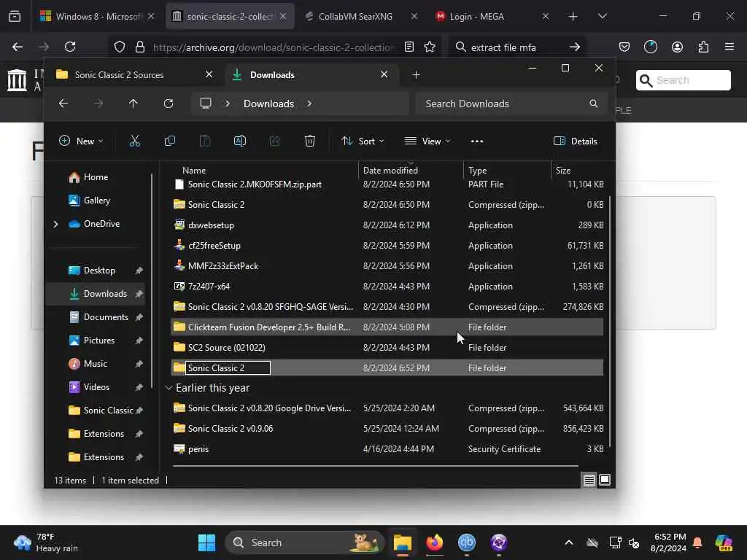Open Save to Pocket icon in Firefox
The image size is (747, 560).
[x=624, y=47]
